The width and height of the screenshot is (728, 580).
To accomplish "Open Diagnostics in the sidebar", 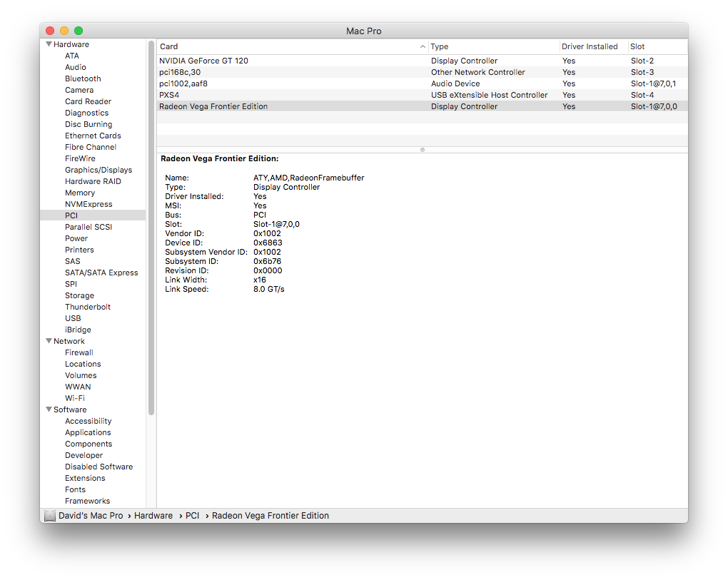I will 86,113.
